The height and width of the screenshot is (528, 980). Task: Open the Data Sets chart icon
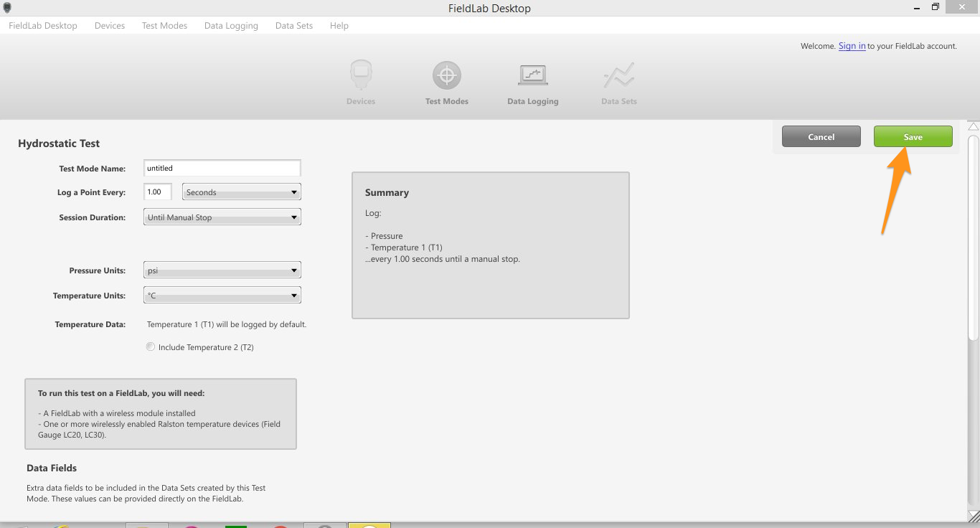tap(618, 75)
